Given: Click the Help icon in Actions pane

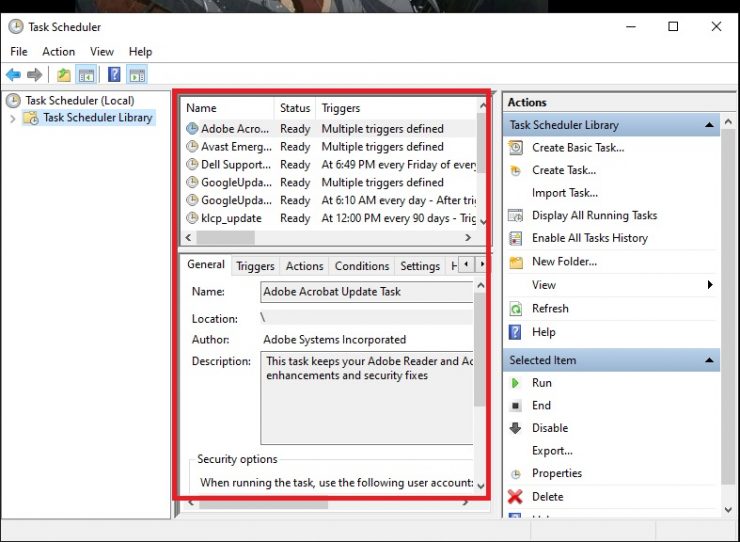Looking at the screenshot, I should coord(515,332).
